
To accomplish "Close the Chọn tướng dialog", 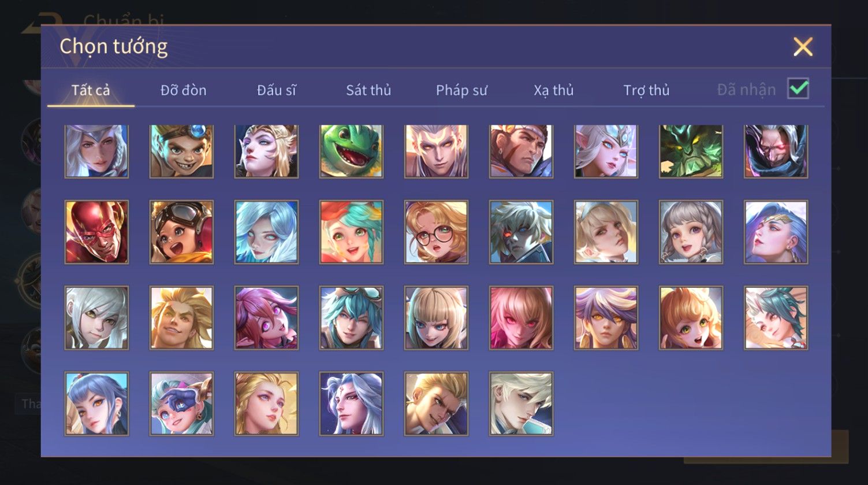I will pos(803,47).
